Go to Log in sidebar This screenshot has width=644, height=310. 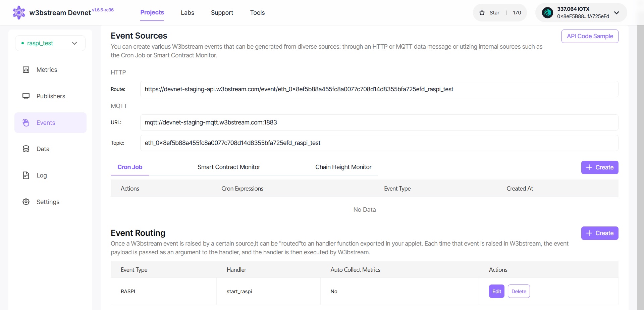50,175
